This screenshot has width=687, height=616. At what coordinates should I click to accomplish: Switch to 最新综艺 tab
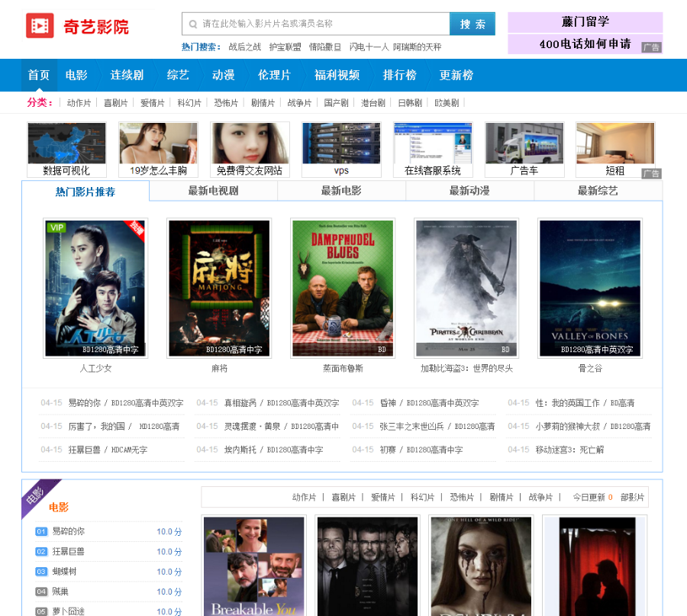point(598,191)
